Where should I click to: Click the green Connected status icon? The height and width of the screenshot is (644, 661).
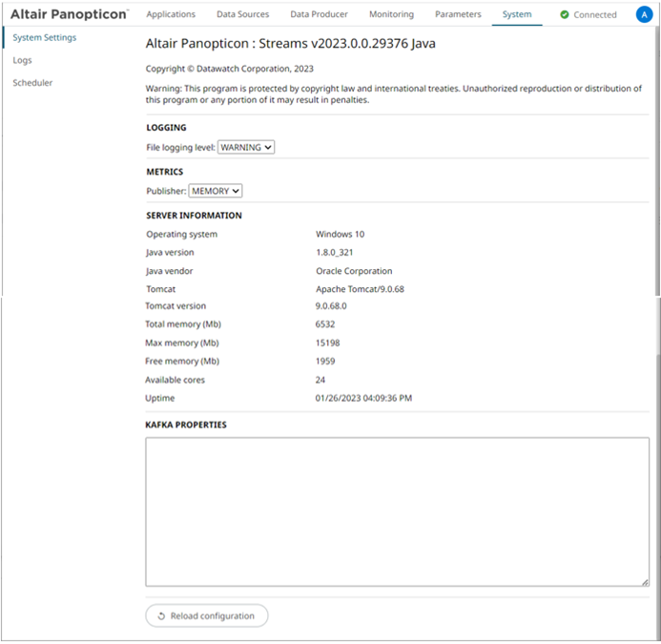click(x=565, y=15)
